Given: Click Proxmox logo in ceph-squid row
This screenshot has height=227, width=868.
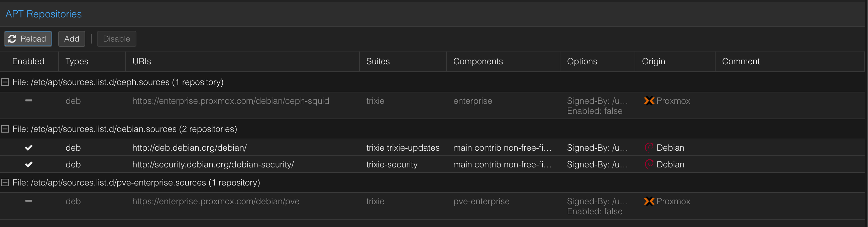Looking at the screenshot, I should (x=649, y=101).
